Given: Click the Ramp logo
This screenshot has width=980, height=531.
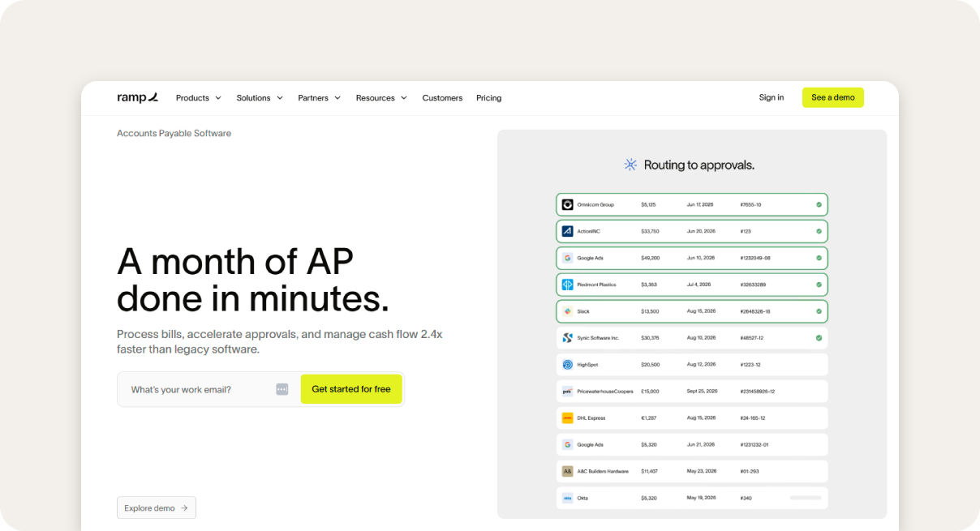Looking at the screenshot, I should click(x=137, y=97).
